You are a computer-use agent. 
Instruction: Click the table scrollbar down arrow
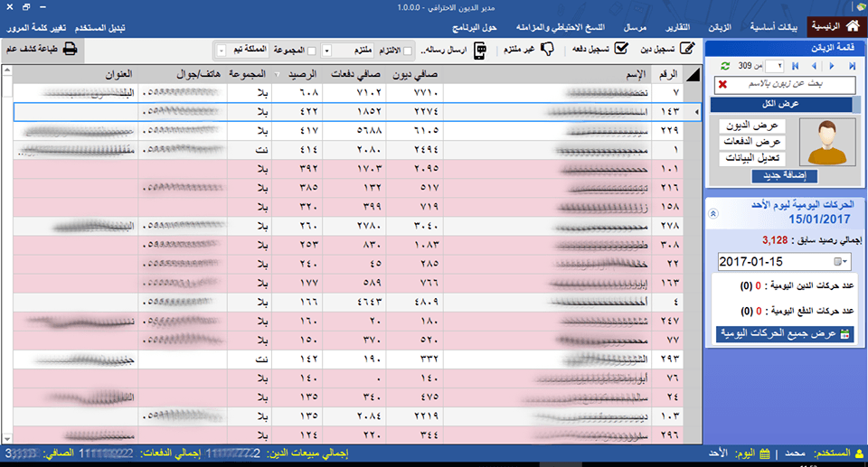(x=6, y=439)
